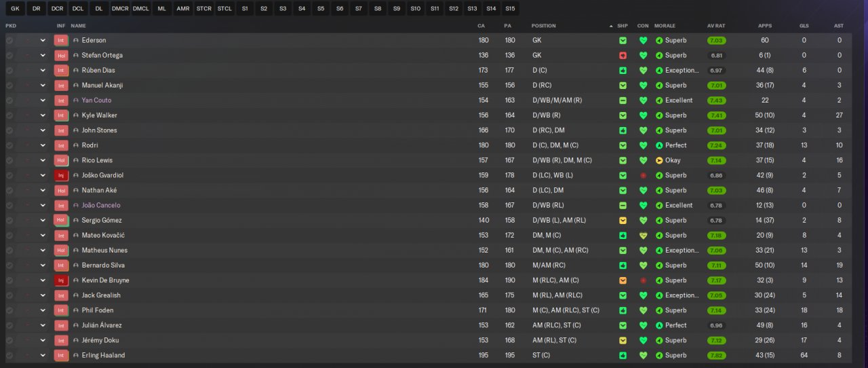The width and height of the screenshot is (868, 368).
Task: Click the profile icon beside Phil Foden
Action: click(x=76, y=310)
